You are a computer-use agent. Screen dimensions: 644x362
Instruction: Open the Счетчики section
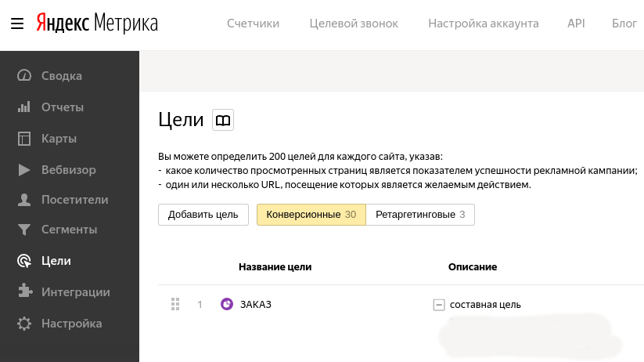[x=253, y=24]
